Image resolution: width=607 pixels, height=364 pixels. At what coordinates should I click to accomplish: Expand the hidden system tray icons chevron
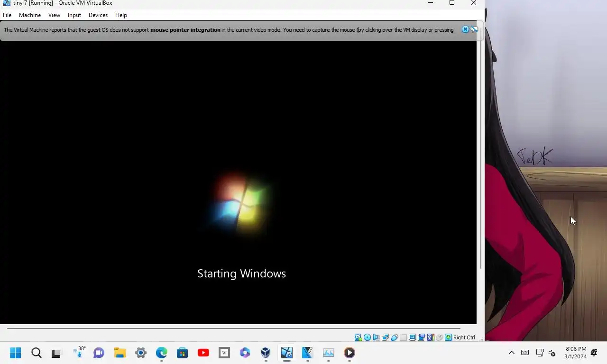511,353
